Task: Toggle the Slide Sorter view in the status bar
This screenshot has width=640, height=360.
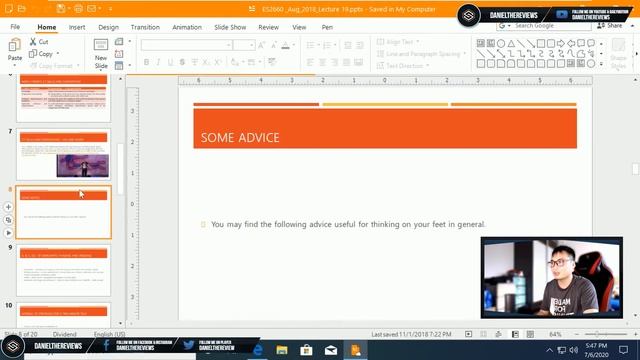Action: pos(530,334)
